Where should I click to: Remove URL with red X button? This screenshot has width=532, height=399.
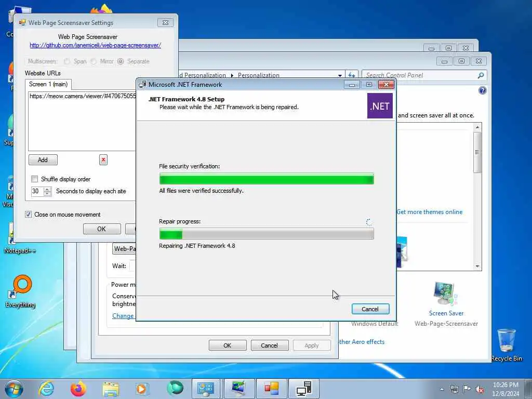pyautogui.click(x=103, y=160)
